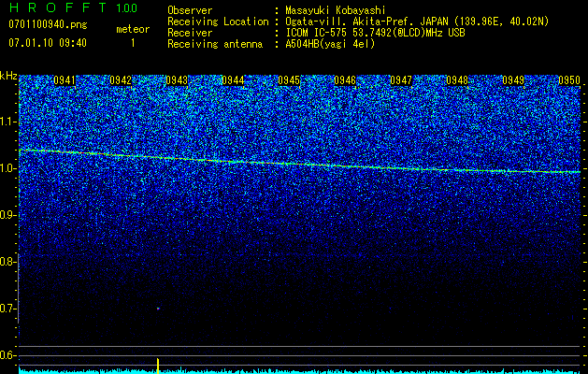Click the meteor count value 1
Image resolution: width=588 pixels, height=374 pixels.
133,43
